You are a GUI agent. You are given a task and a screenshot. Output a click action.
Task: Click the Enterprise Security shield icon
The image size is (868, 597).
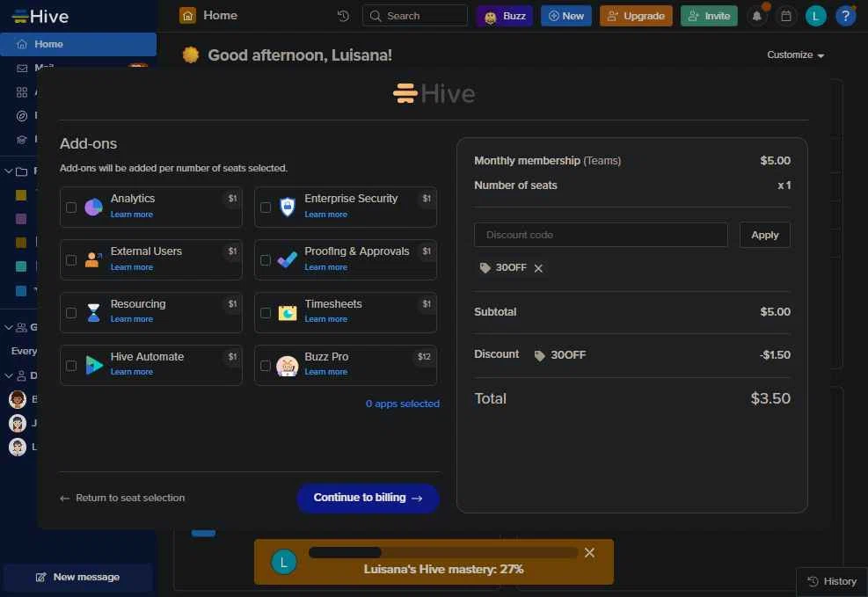[288, 207]
